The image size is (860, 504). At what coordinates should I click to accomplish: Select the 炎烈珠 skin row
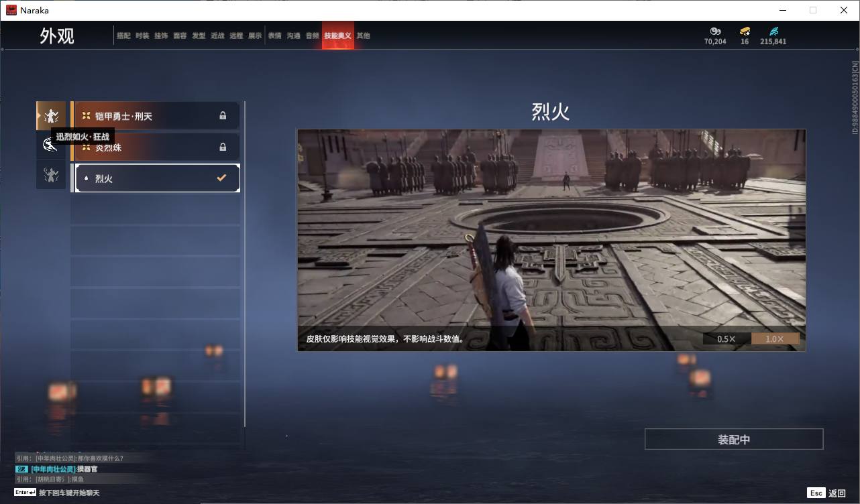156,147
